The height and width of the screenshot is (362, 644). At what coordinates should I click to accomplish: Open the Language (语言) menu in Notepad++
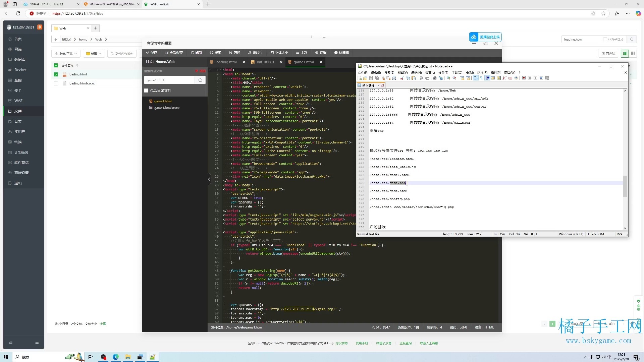click(x=430, y=72)
